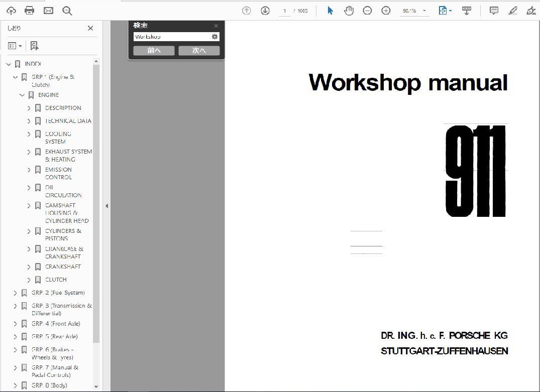Image resolution: width=540 pixels, height=392 pixels.
Task: Click bookmark icon beside OIL CIRCULATION
Action: pos(38,188)
